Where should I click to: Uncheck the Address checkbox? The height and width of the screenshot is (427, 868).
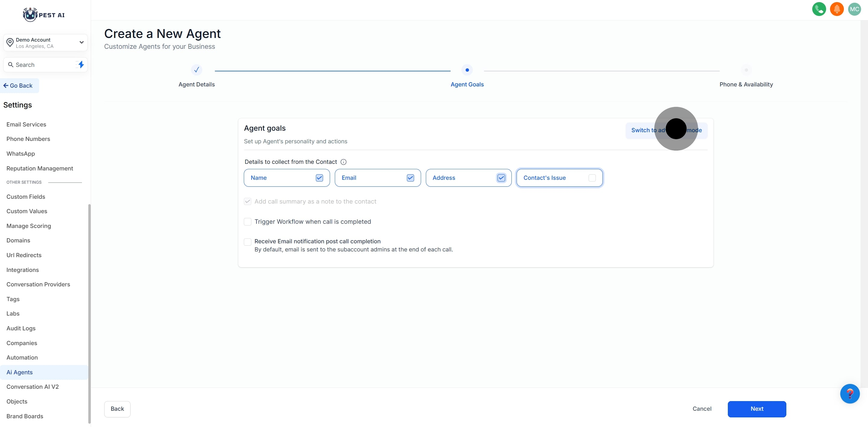(501, 178)
